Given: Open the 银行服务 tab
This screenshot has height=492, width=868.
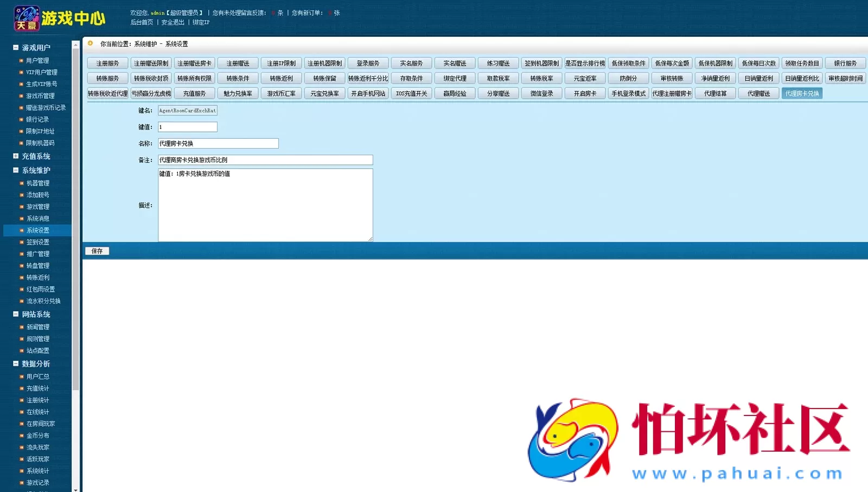Looking at the screenshot, I should (x=845, y=63).
